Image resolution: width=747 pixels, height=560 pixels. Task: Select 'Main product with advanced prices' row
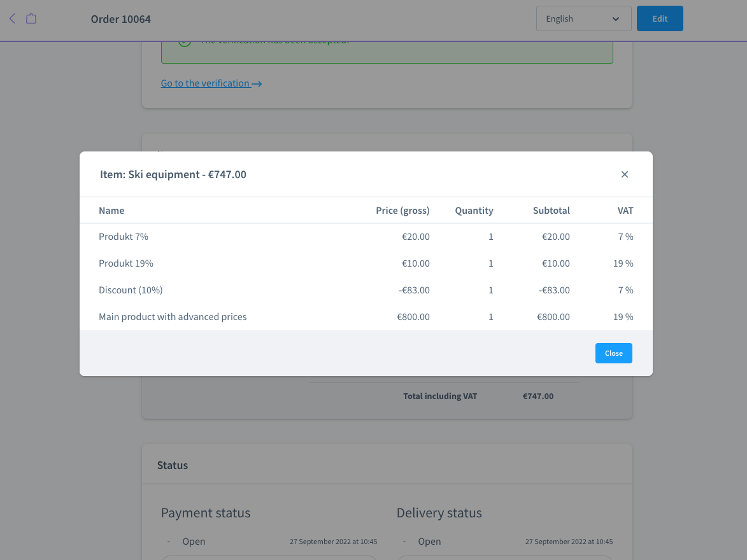pyautogui.click(x=366, y=317)
